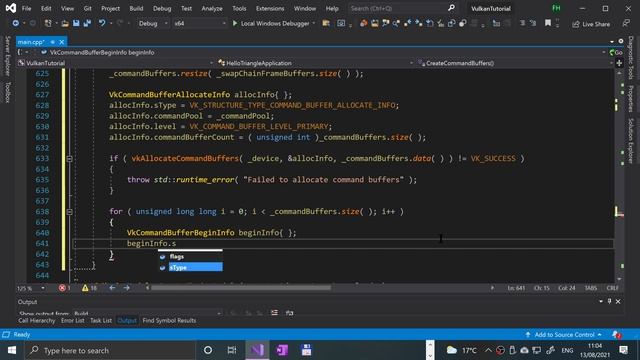The image size is (640, 360).
Task: Open the feedback icon beside Live Share
Action: click(x=626, y=24)
